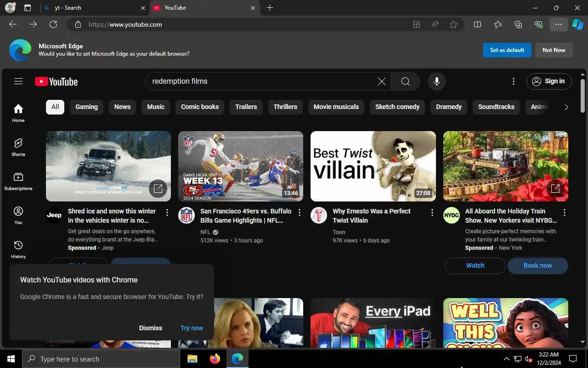
Task: Reload the page with the refresh icon
Action: [53, 24]
